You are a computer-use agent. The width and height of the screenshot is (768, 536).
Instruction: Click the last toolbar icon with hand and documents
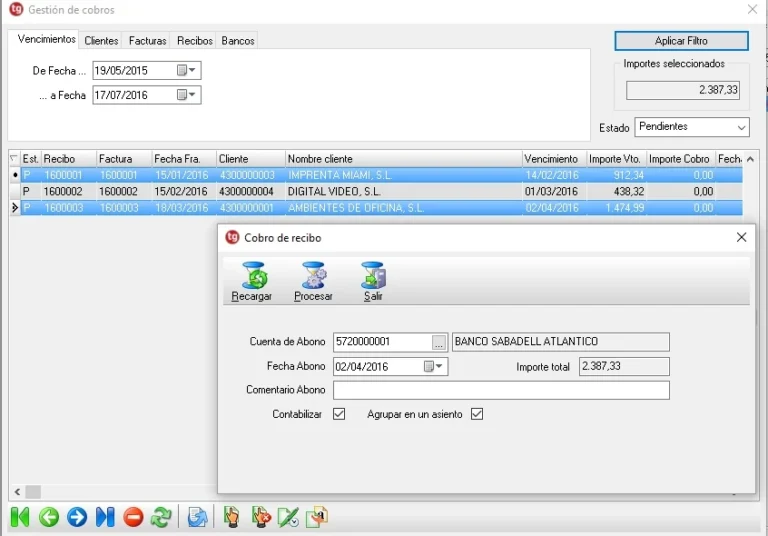click(x=316, y=517)
